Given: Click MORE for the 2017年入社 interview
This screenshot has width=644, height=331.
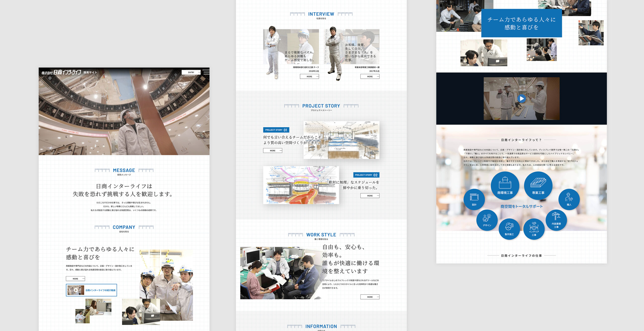Looking at the screenshot, I should 370,76.
